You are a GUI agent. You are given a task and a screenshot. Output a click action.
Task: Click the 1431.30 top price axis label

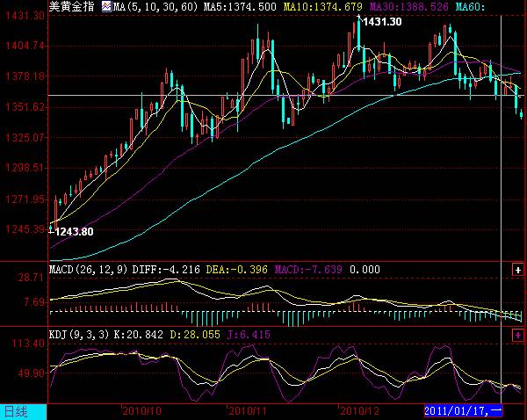click(25, 16)
